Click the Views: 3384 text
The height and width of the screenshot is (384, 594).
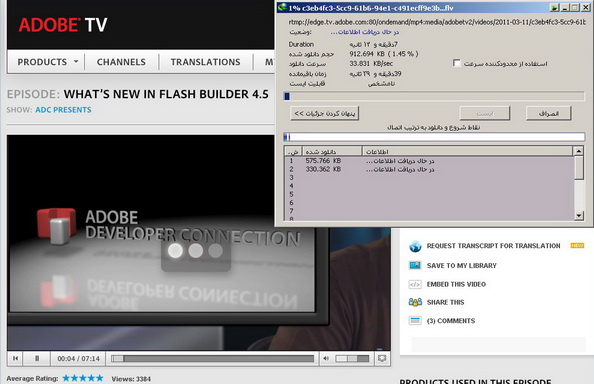point(131,379)
